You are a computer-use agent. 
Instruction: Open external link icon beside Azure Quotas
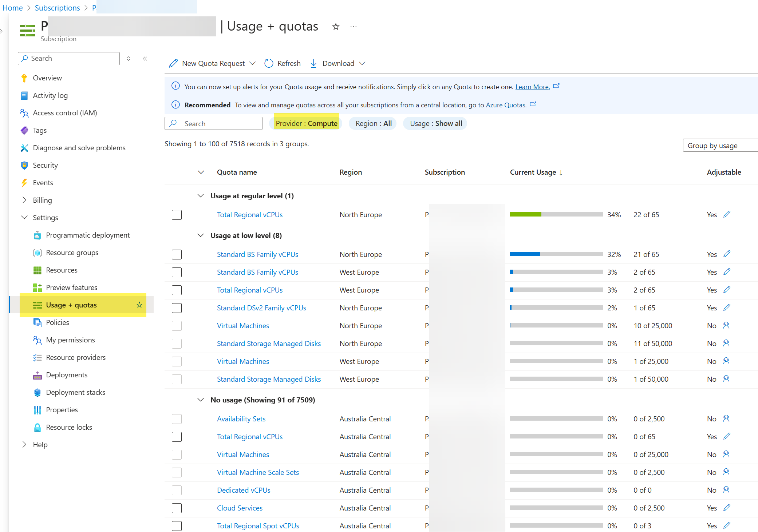pyautogui.click(x=533, y=104)
